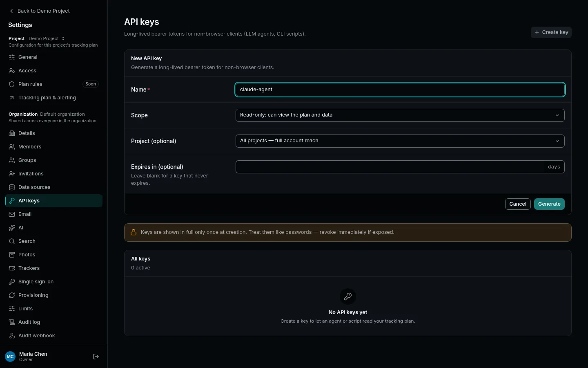Select the active API keys menu item
Image resolution: width=588 pixels, height=368 pixels.
[53, 201]
